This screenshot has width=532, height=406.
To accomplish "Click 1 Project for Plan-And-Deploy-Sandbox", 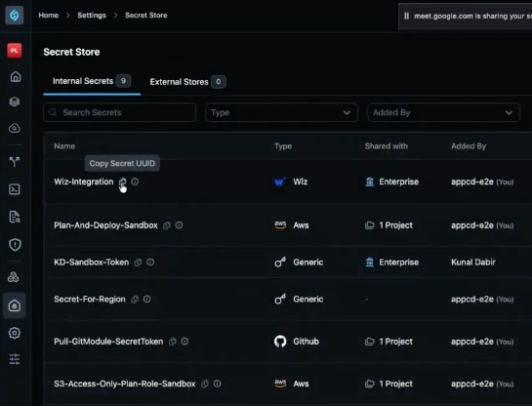I will [x=389, y=225].
